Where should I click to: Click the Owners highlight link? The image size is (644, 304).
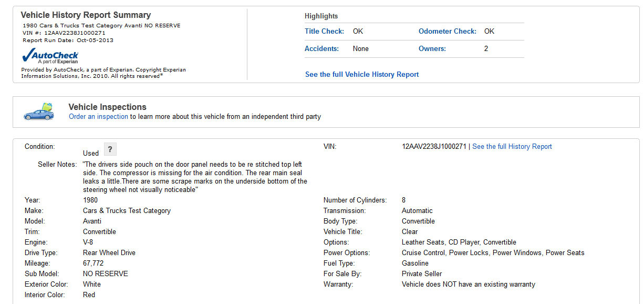[432, 49]
